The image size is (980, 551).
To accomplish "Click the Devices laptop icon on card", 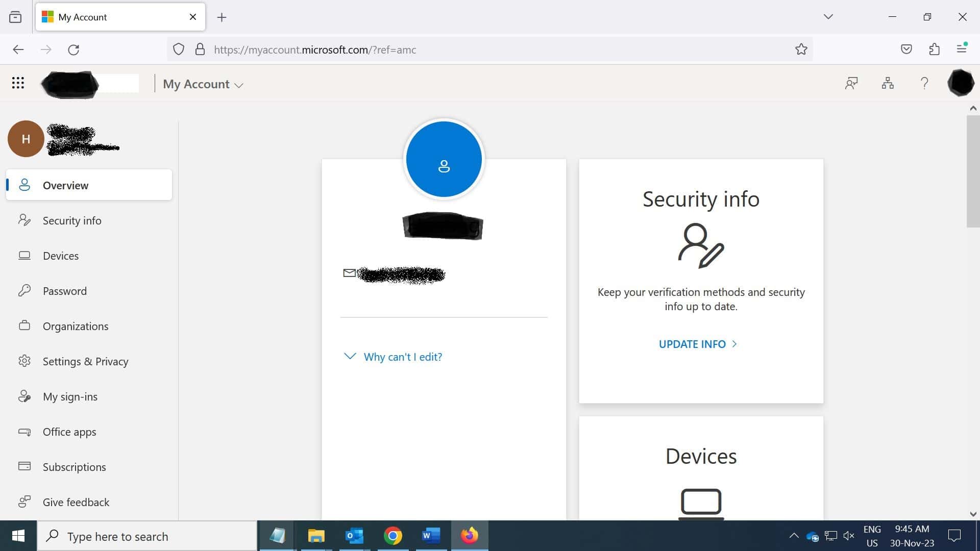I will (701, 504).
